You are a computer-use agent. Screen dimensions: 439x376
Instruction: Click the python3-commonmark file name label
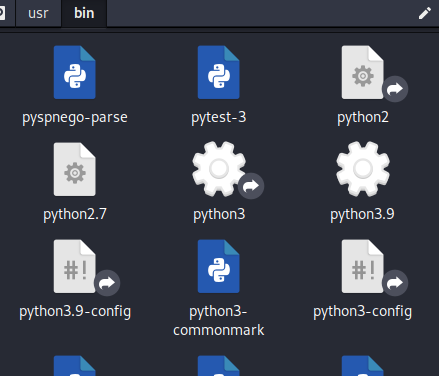[x=219, y=321]
